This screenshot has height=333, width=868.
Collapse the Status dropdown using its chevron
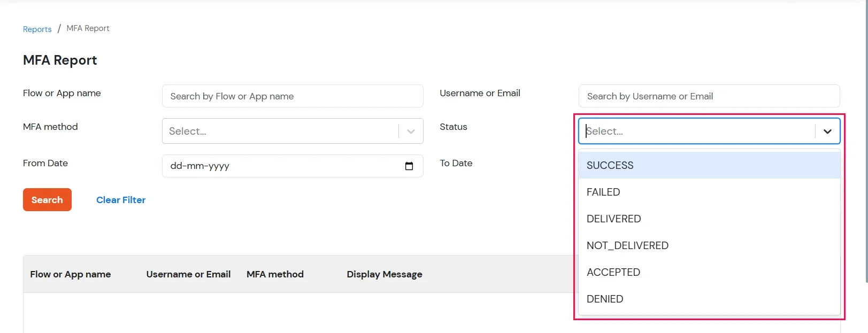pos(827,131)
